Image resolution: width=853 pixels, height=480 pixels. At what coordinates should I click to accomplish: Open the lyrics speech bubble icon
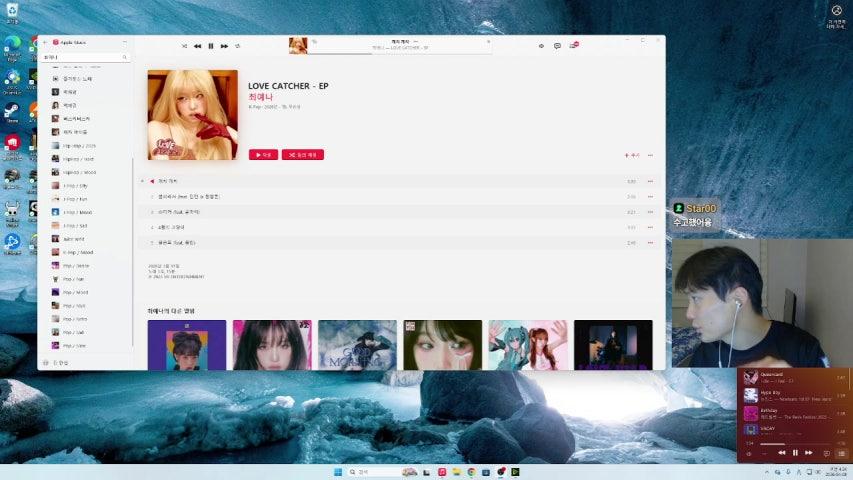click(557, 46)
